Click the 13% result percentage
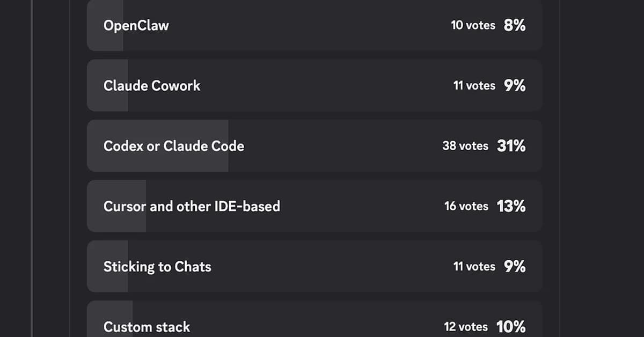 coord(511,206)
